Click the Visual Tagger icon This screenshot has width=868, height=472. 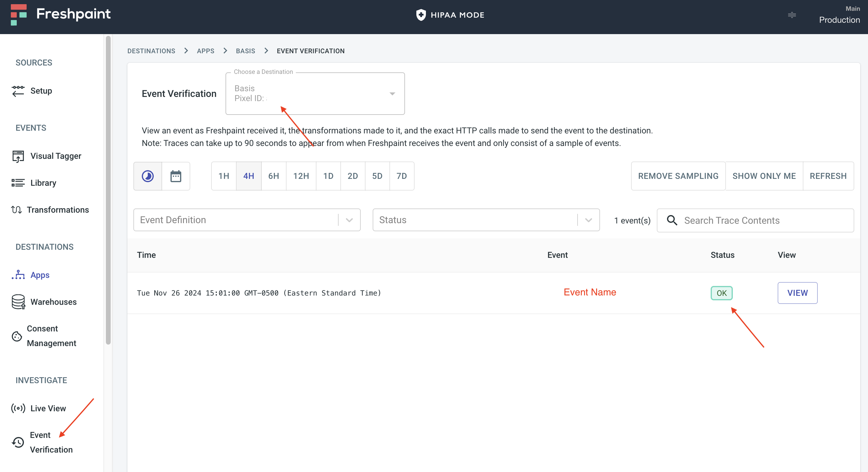[18, 156]
